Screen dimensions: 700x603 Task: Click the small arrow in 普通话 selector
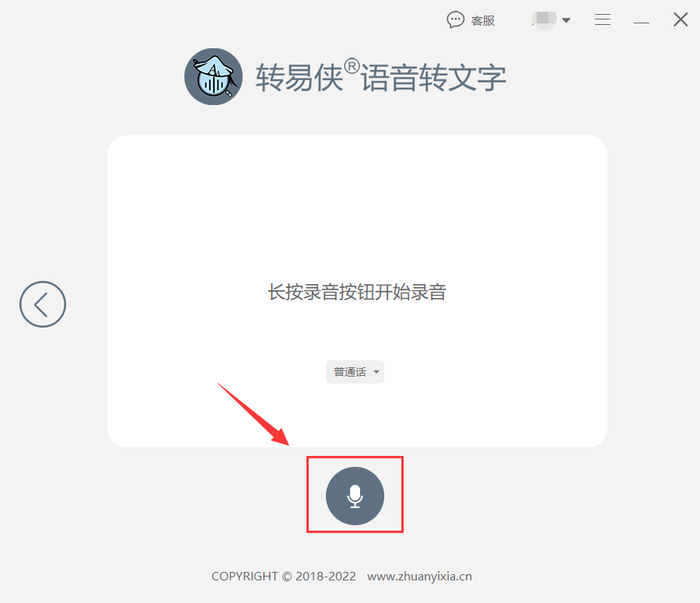[376, 372]
